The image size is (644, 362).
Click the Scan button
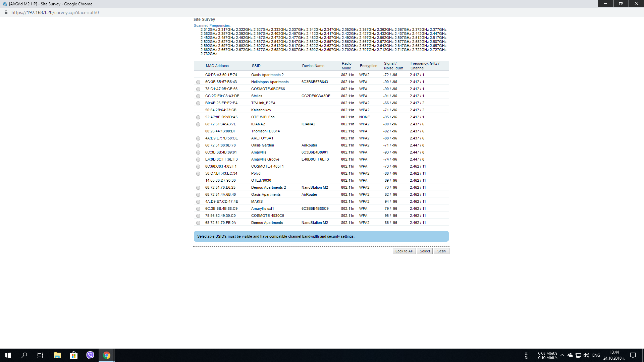(441, 251)
